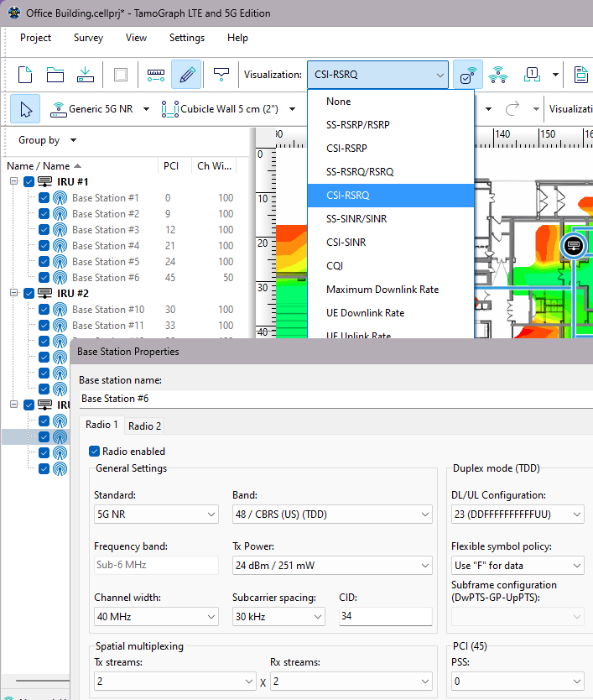The height and width of the screenshot is (700, 593).
Task: Toggle the base station selection visualization icon
Action: coord(468,75)
